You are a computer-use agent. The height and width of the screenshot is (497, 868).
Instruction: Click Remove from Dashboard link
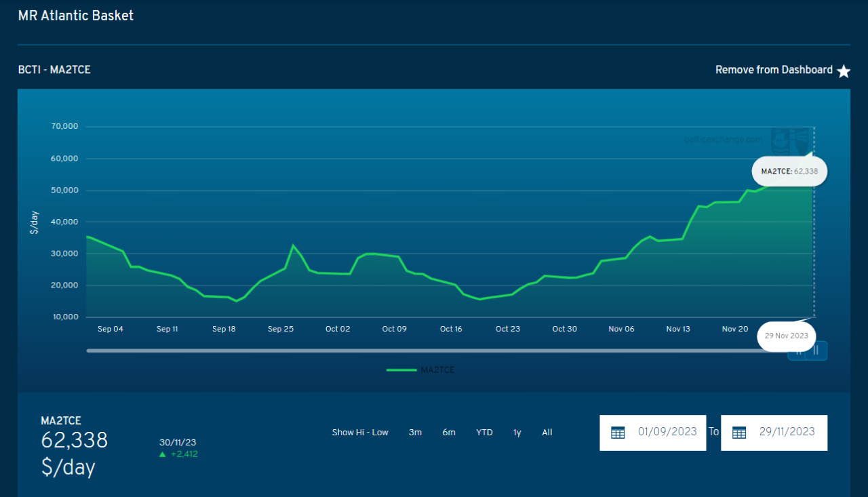pyautogui.click(x=774, y=70)
